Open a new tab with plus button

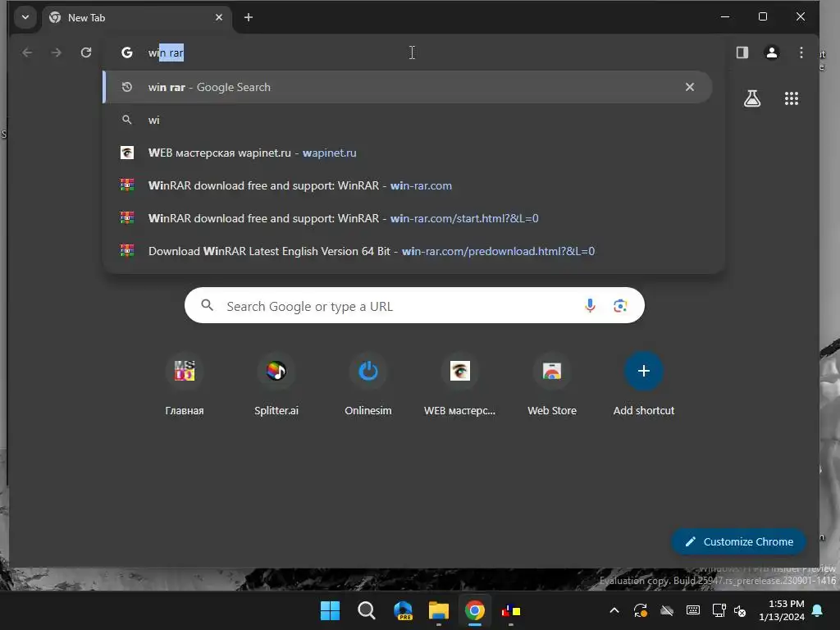coord(248,18)
